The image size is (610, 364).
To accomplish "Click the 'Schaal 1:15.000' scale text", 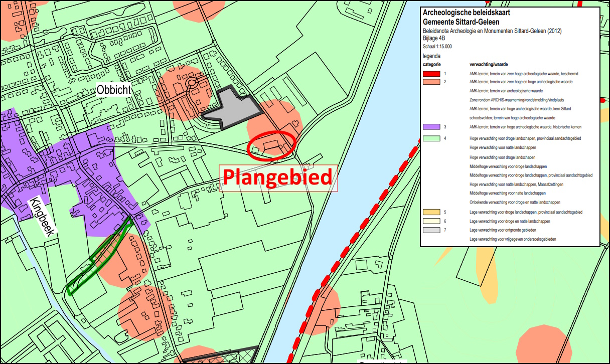I will point(437,46).
